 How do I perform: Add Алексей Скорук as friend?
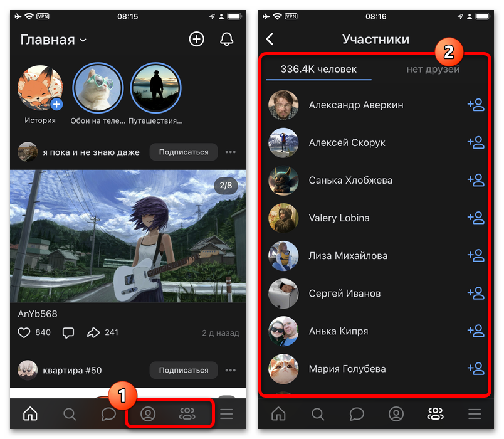click(476, 142)
